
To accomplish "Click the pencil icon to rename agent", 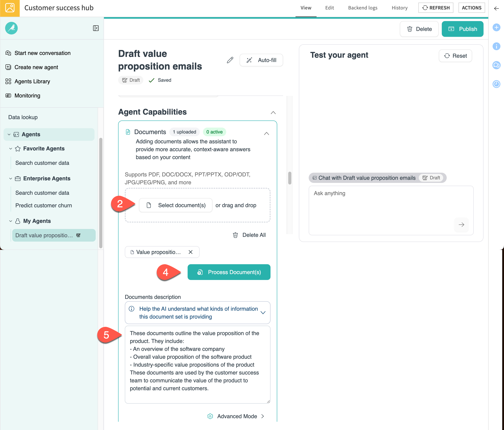I will (x=230, y=60).
